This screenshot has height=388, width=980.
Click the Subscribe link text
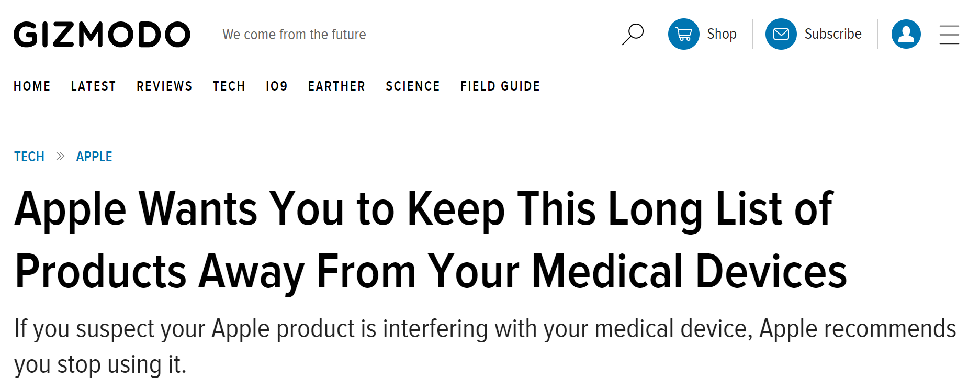[x=832, y=34]
